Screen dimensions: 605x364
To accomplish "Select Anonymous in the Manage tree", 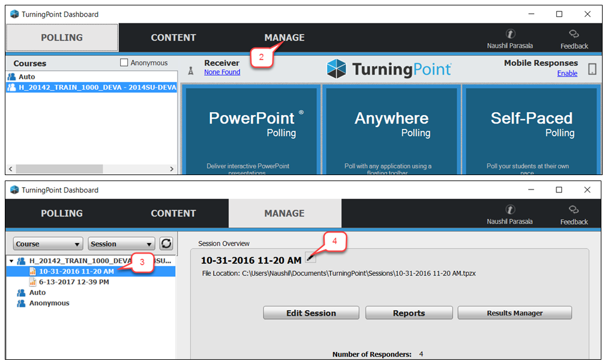I will tap(49, 303).
